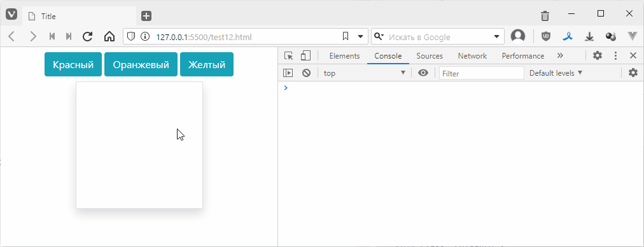Bookmark this page
Image resolution: width=644 pixels, height=247 pixels.
pos(346,36)
